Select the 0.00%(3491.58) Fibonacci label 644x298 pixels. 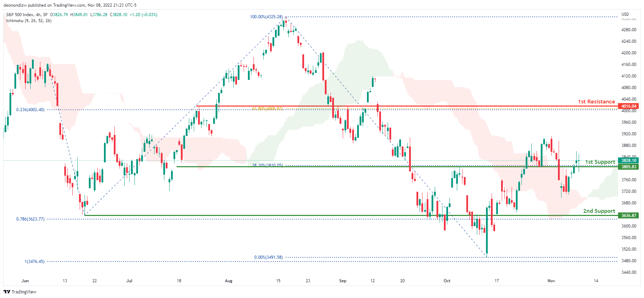click(x=268, y=257)
